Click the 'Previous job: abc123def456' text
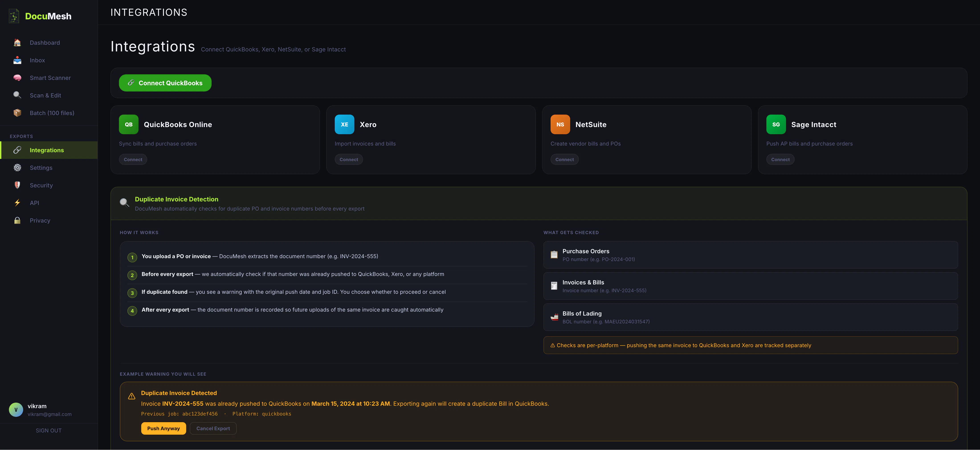This screenshot has height=450, width=980. tap(179, 414)
